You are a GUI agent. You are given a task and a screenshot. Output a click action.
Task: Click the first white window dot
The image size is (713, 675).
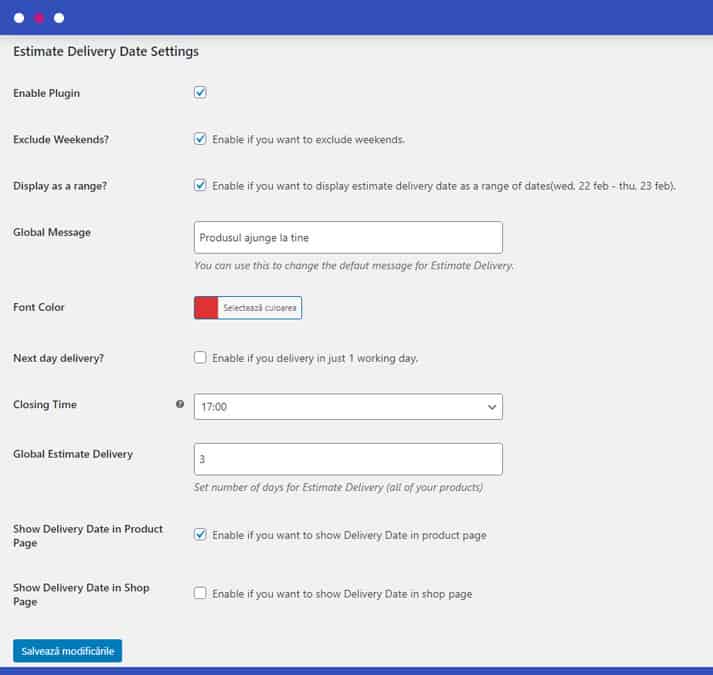coord(19,18)
